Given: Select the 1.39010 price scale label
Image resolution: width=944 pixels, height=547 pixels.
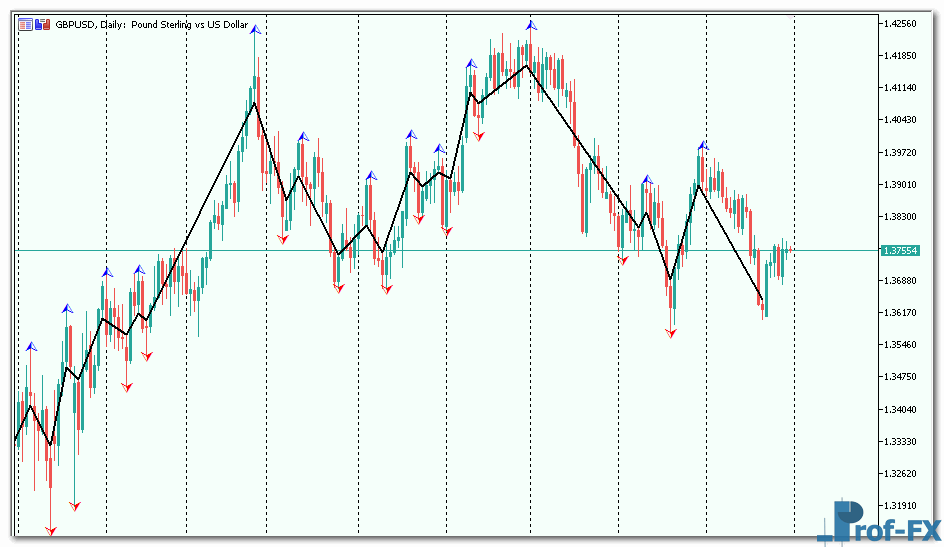Looking at the screenshot, I should (901, 184).
